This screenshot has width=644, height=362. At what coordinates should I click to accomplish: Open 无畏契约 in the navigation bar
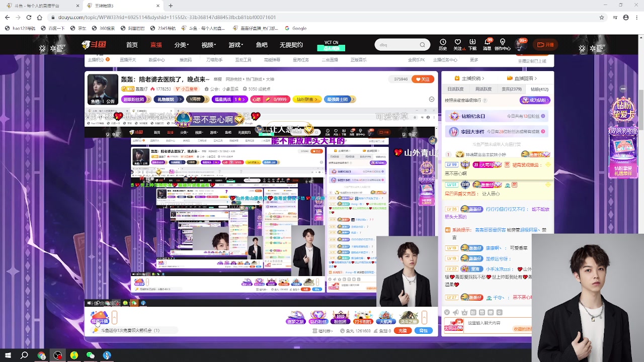click(291, 45)
